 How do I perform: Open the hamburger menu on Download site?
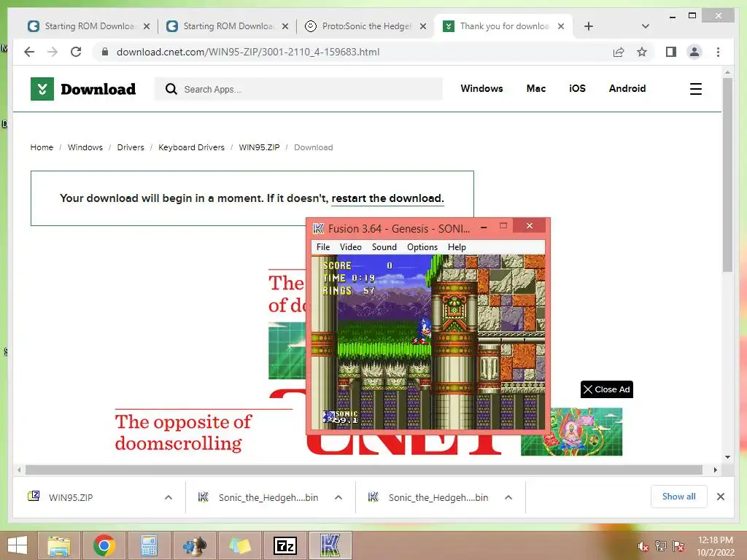tap(695, 89)
